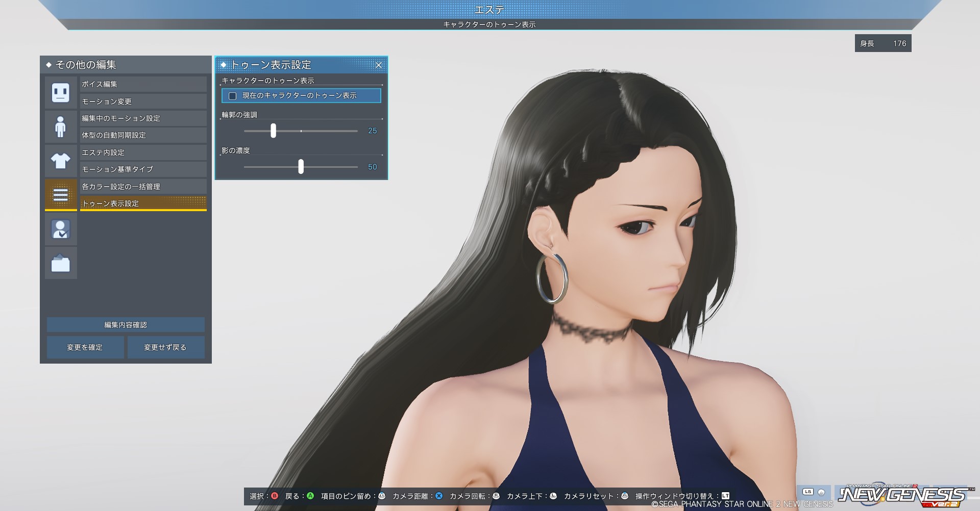The image size is (980, 511).
Task: Click the stick icon beside 項目のピン留め
Action: click(382, 496)
